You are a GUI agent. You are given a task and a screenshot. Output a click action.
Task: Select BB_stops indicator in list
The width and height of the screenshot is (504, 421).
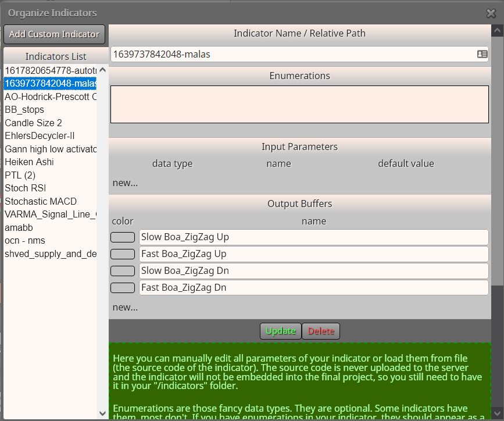point(50,110)
